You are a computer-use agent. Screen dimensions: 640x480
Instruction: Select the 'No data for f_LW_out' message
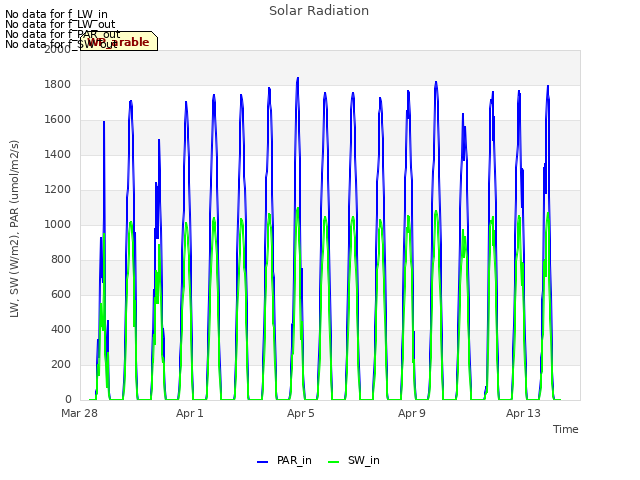tap(60, 24)
